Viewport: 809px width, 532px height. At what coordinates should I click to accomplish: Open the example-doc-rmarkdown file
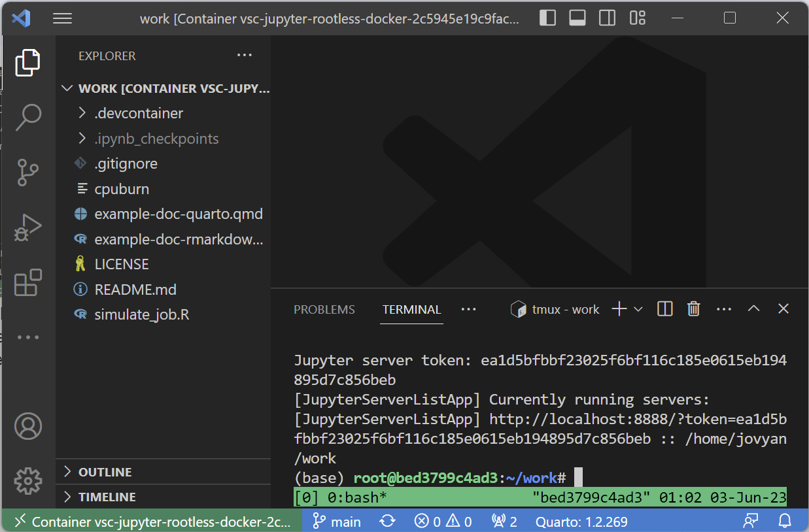[164, 239]
